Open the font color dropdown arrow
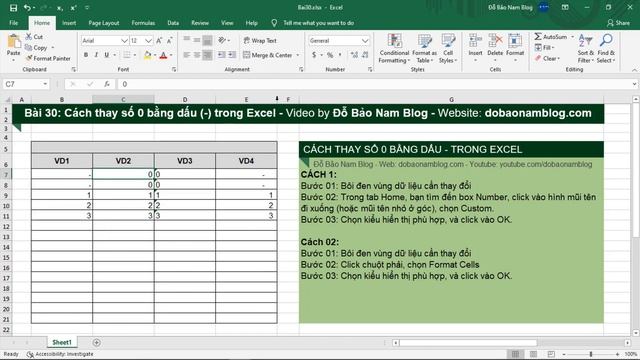This screenshot has height=360, width=640. 171,55
